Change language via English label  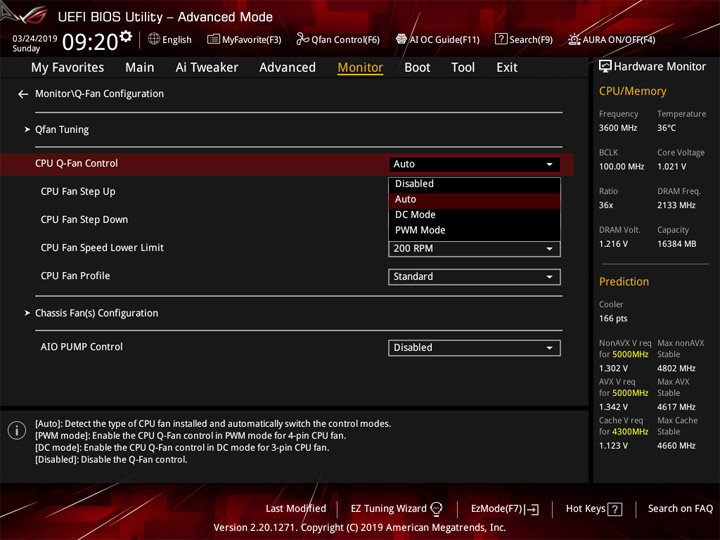point(177,40)
